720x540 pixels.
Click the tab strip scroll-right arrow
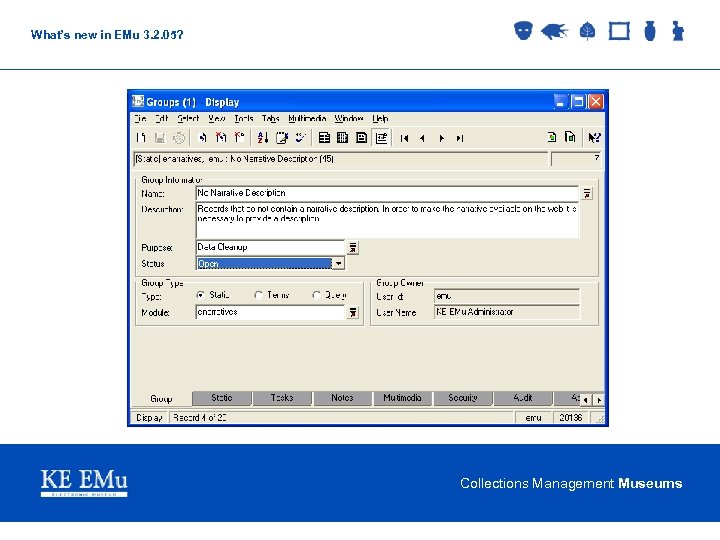click(599, 400)
